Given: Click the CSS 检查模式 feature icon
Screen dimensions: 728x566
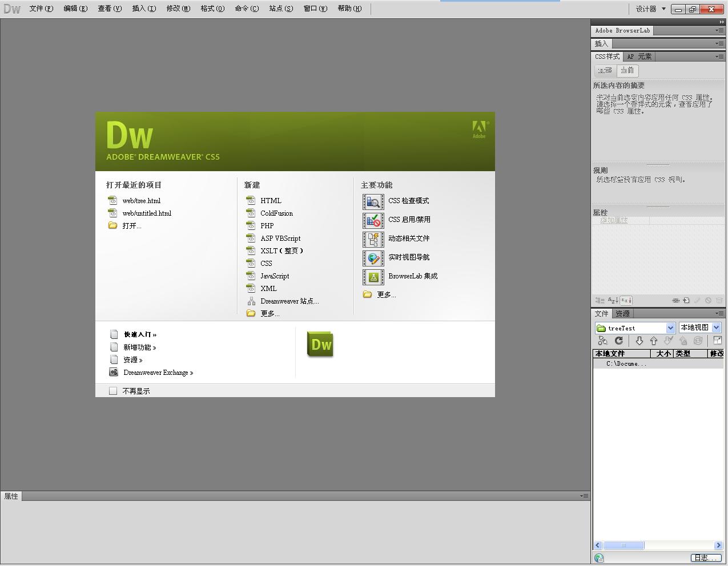Looking at the screenshot, I should pos(373,201).
